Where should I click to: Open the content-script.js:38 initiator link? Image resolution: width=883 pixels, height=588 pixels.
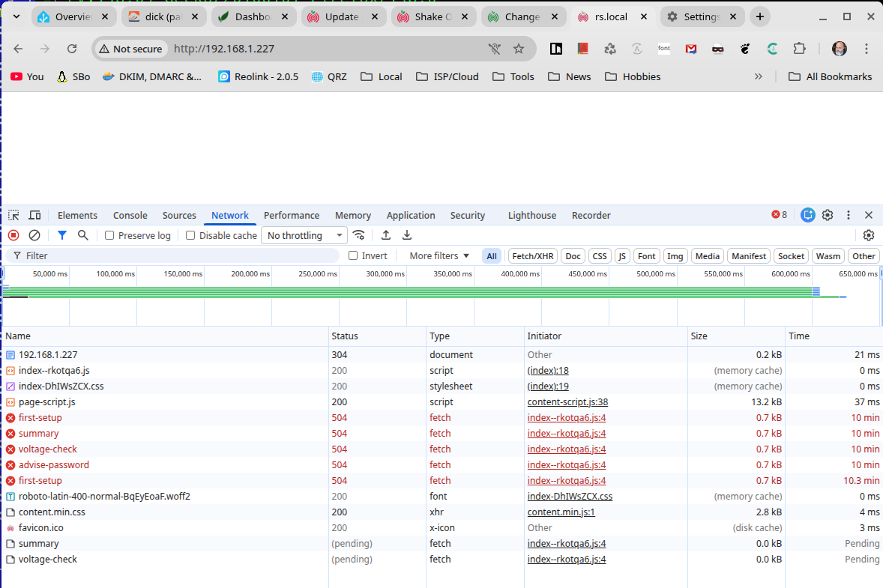pyautogui.click(x=567, y=402)
